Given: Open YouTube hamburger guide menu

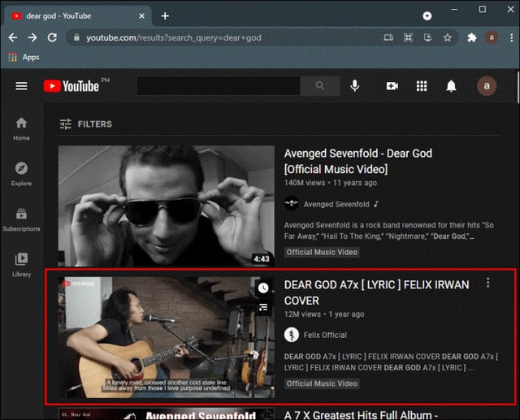Looking at the screenshot, I should 22,86.
